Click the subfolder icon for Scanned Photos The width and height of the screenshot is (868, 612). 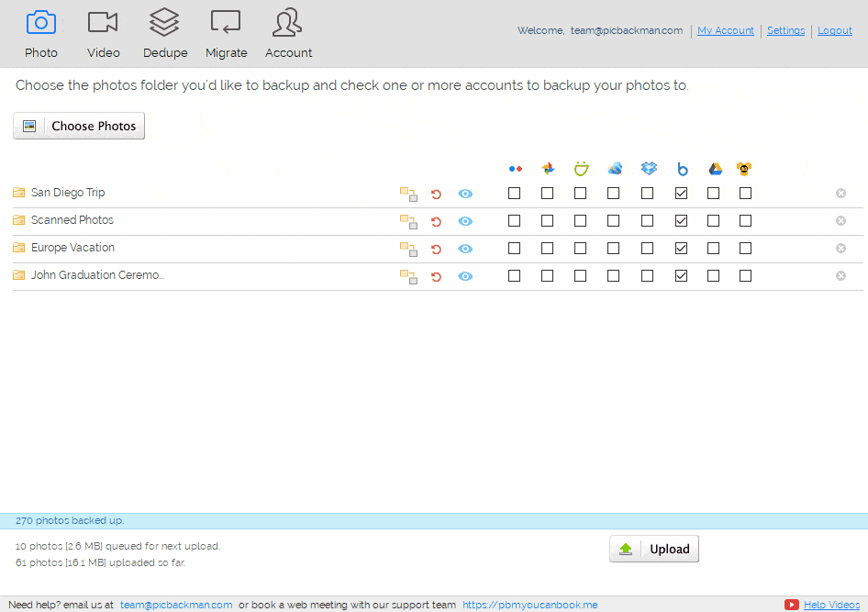pyautogui.click(x=408, y=221)
